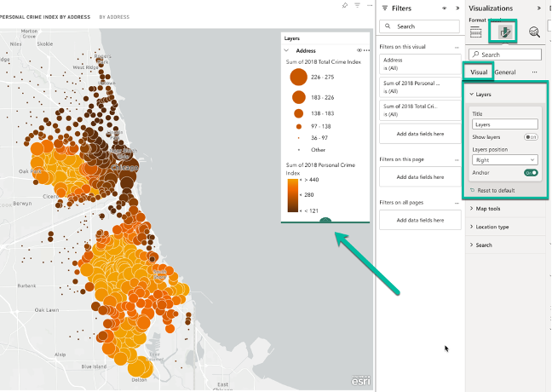Viewport: 552px width, 392px height.
Task: Switch off the Anchor toggle
Action: pos(531,172)
